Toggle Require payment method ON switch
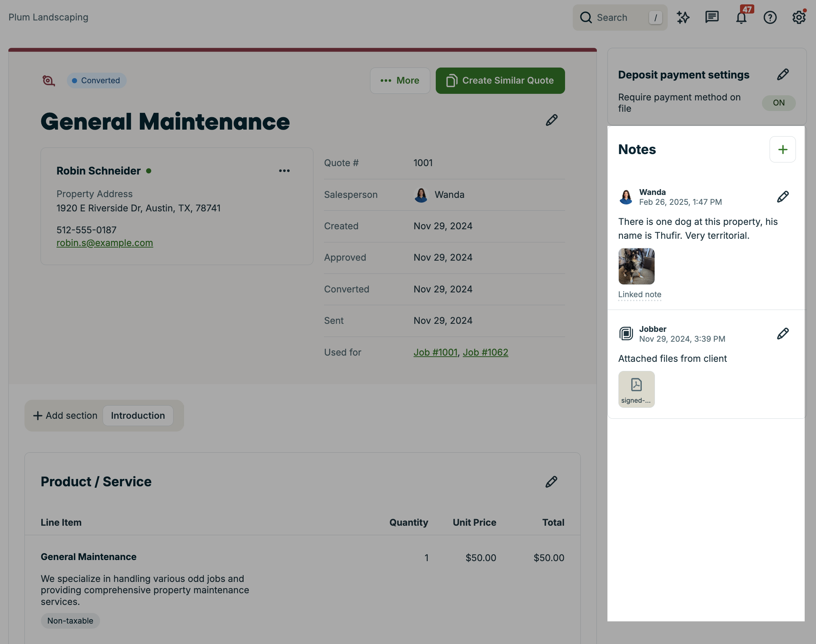The height and width of the screenshot is (644, 816). point(779,103)
